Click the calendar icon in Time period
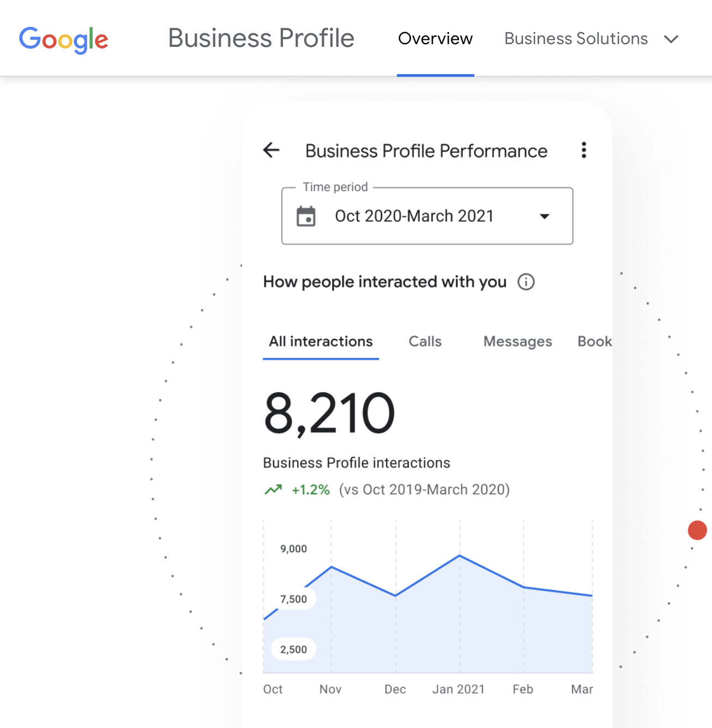This screenshot has width=712, height=728. pyautogui.click(x=306, y=216)
